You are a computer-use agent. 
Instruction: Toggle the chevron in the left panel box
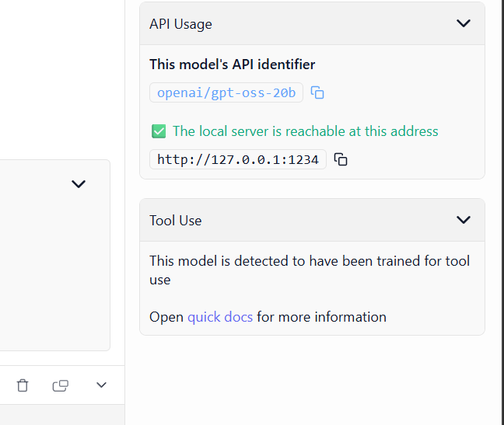tap(79, 184)
